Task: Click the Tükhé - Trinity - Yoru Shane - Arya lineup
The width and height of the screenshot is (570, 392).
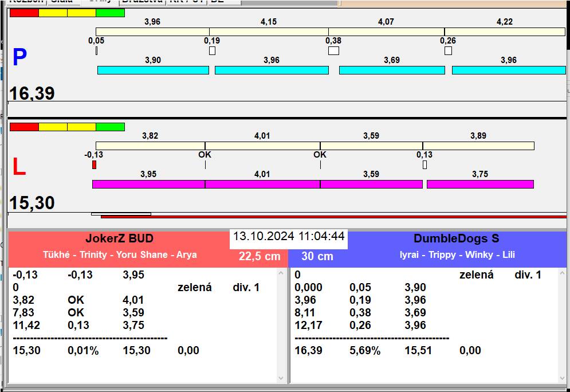Action: pos(120,254)
